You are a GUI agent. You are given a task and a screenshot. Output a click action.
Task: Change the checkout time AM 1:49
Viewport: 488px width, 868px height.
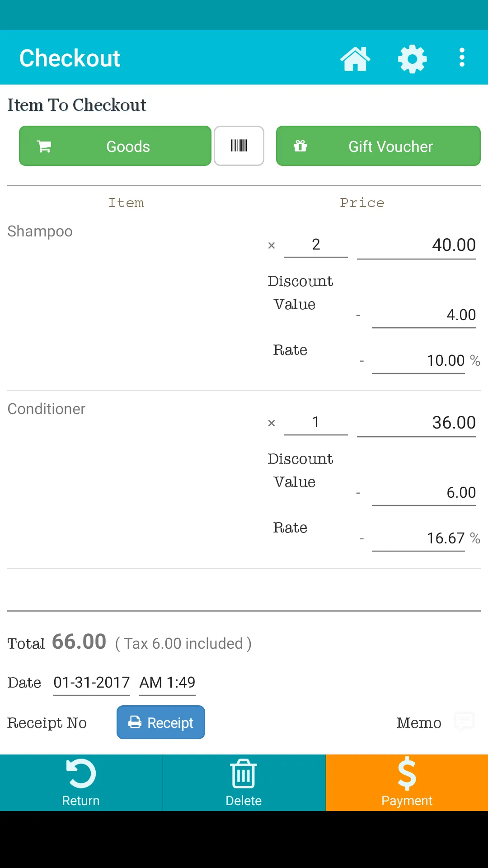coord(167,683)
